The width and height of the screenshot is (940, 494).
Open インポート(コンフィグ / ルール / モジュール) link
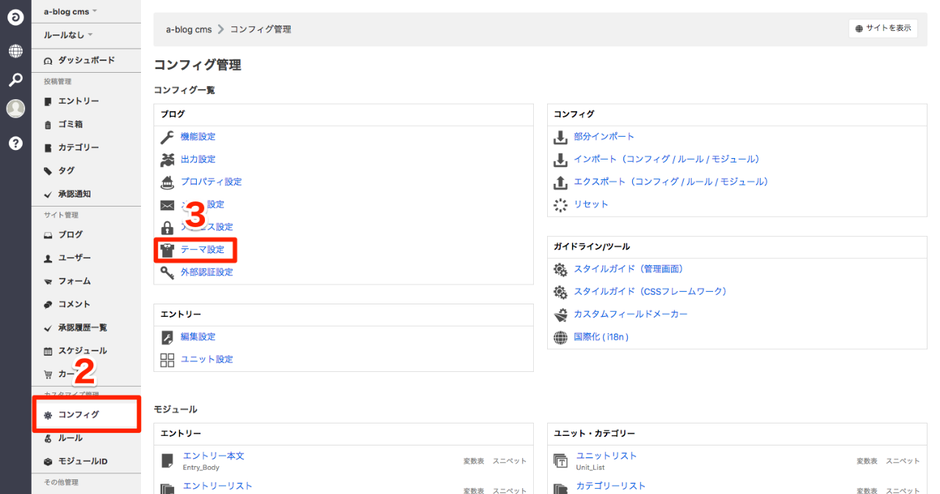[x=667, y=159]
